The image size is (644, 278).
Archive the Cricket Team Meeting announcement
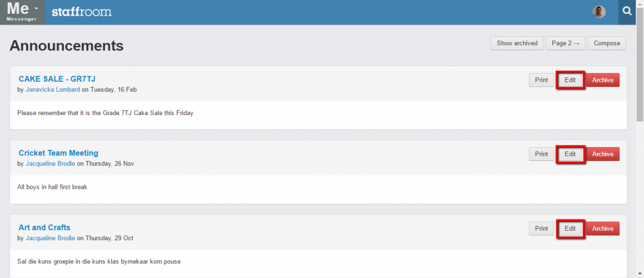coord(602,154)
